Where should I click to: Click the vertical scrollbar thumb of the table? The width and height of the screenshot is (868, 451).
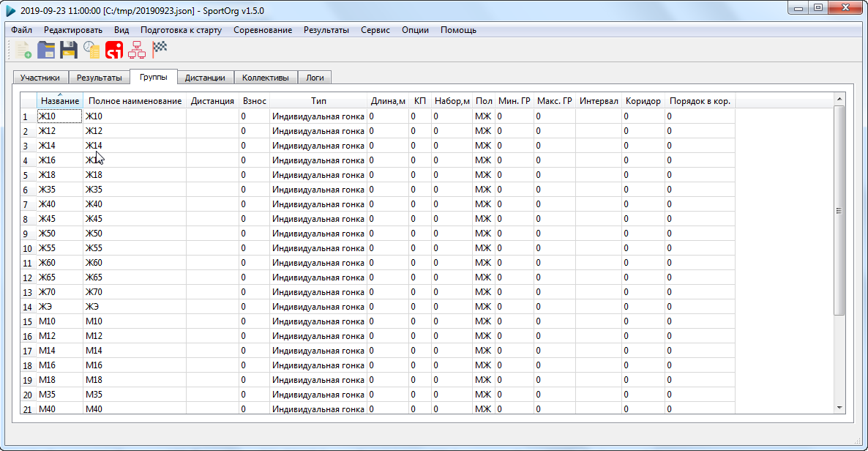pyautogui.click(x=839, y=211)
